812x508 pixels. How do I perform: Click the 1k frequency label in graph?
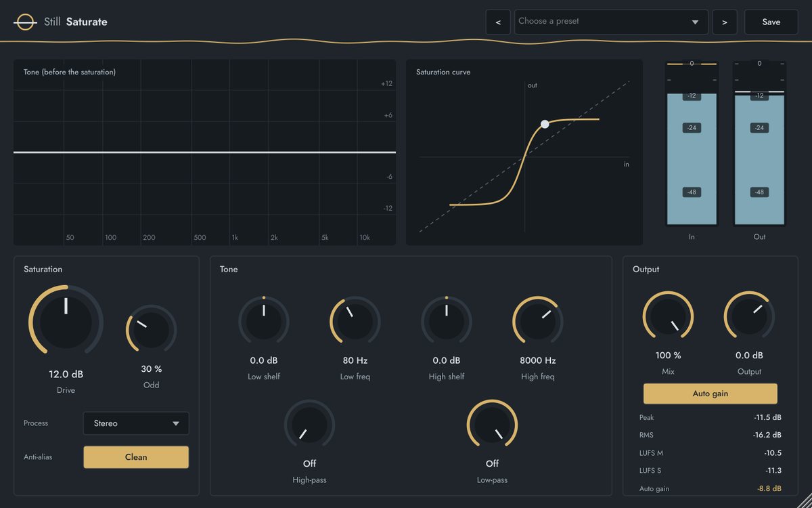click(x=235, y=238)
